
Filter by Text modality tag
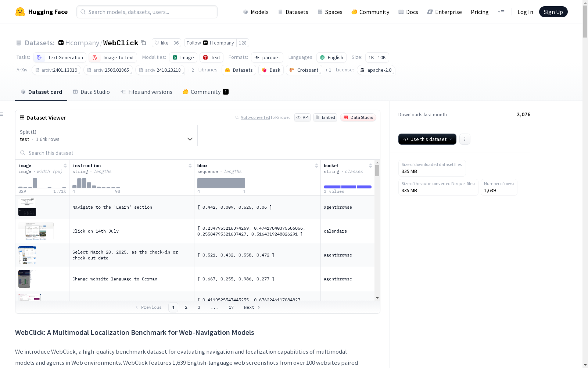212,57
